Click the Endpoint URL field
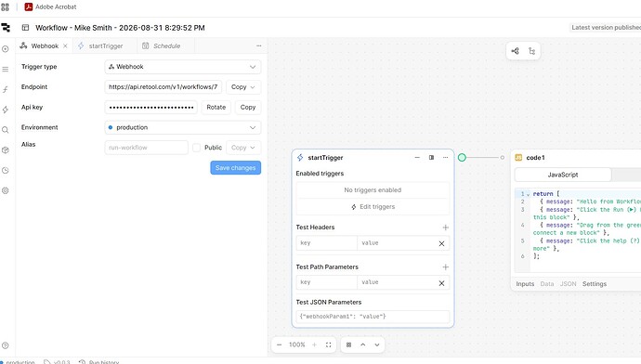 click(x=164, y=87)
